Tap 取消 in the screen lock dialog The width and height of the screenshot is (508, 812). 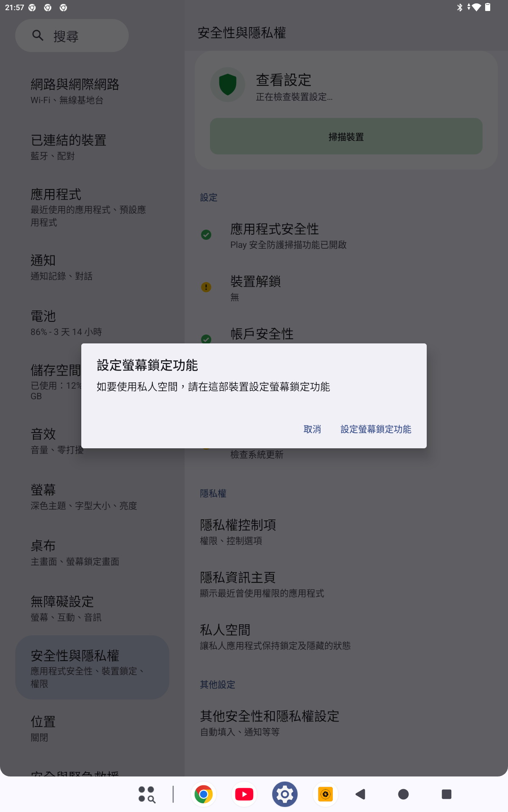point(312,429)
